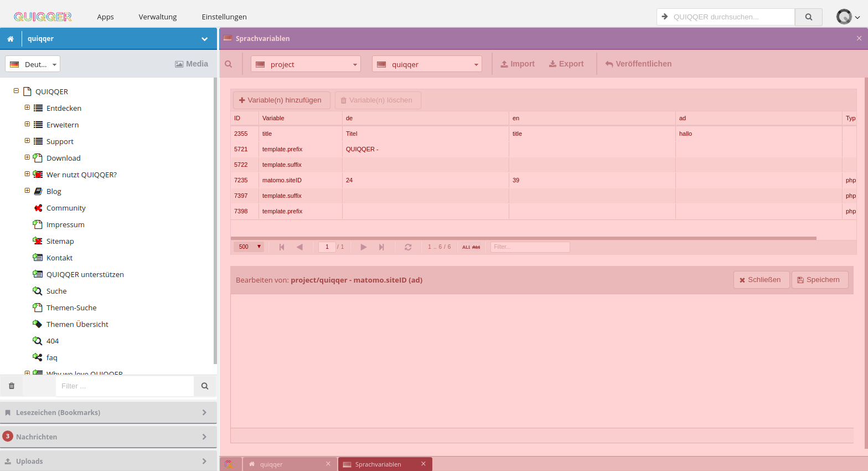This screenshot has width=868, height=471.
Task: Click the hallo cell in ad column
Action: (759, 134)
